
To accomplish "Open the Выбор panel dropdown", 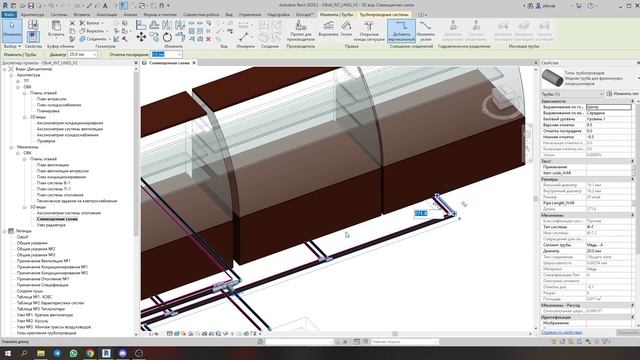I will pyautogui.click(x=12, y=47).
